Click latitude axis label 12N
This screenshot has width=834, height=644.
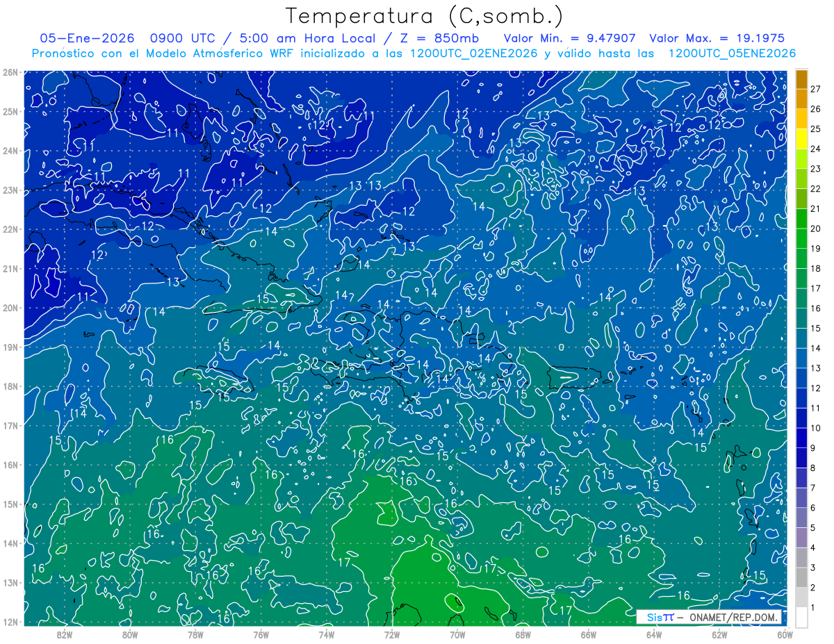(10, 622)
